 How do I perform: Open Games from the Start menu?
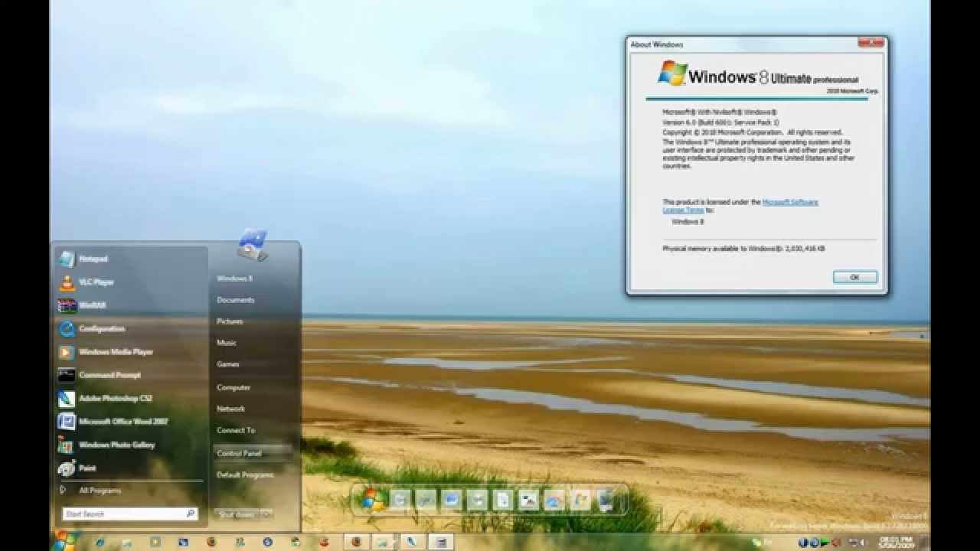pyautogui.click(x=228, y=364)
